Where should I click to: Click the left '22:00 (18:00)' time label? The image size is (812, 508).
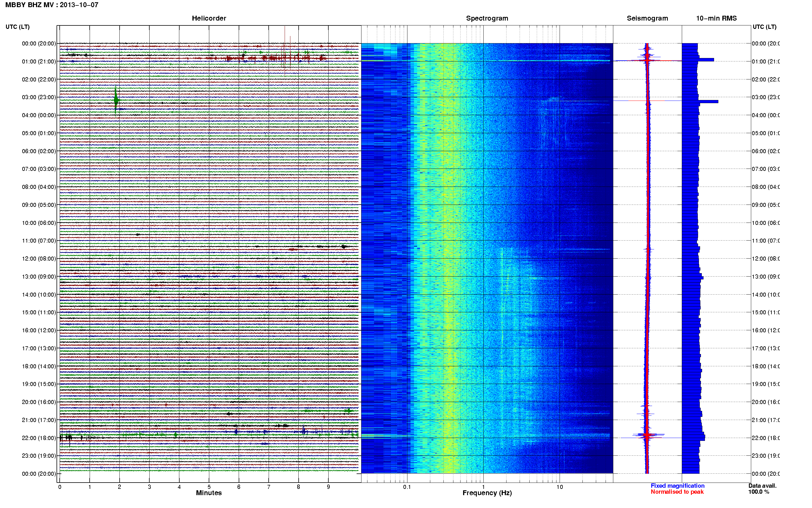tap(39, 438)
